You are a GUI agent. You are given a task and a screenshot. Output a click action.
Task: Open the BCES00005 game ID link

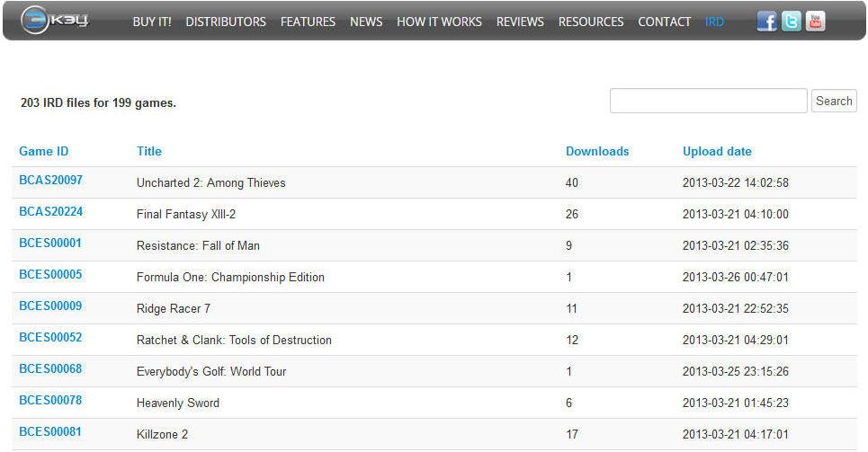50,274
